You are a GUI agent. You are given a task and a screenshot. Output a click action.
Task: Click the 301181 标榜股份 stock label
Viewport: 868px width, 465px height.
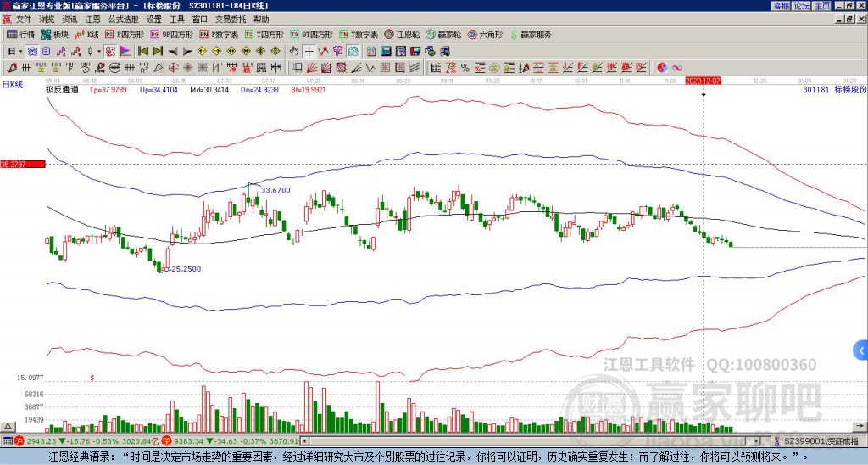(x=835, y=89)
